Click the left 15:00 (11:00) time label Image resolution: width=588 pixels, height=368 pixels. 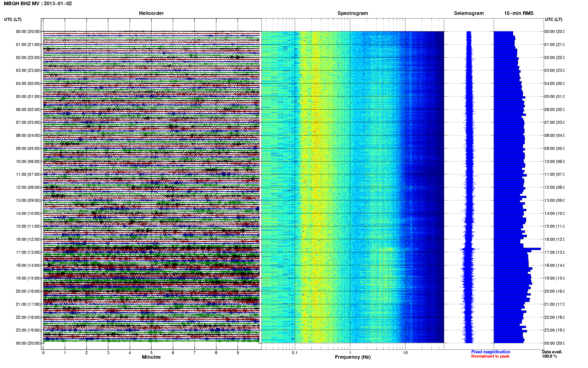pyautogui.click(x=28, y=226)
